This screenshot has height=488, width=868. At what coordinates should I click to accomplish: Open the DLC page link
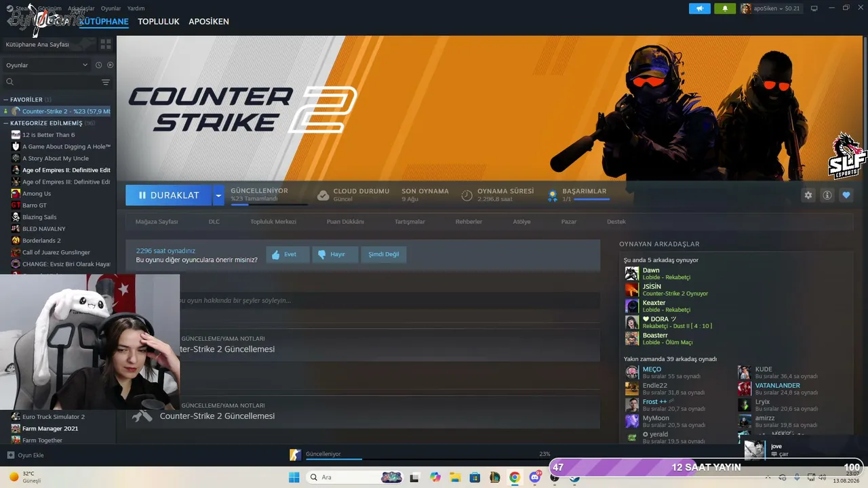coord(214,222)
